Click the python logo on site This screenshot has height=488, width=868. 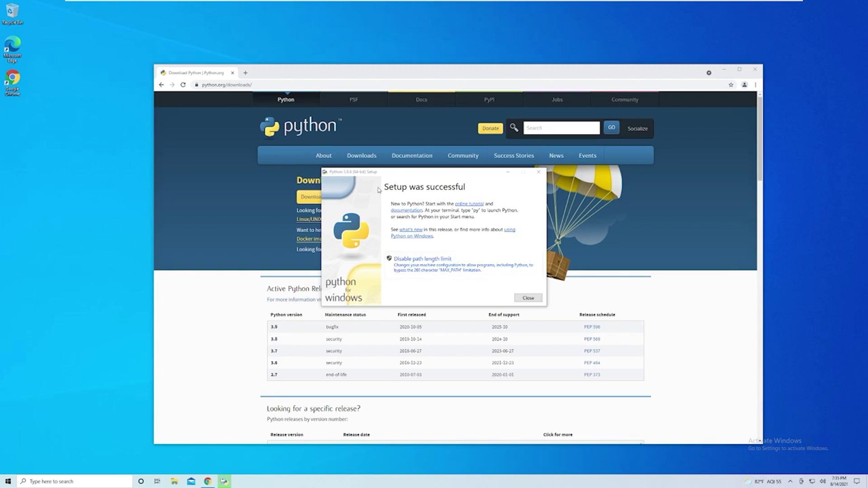pyautogui.click(x=301, y=127)
